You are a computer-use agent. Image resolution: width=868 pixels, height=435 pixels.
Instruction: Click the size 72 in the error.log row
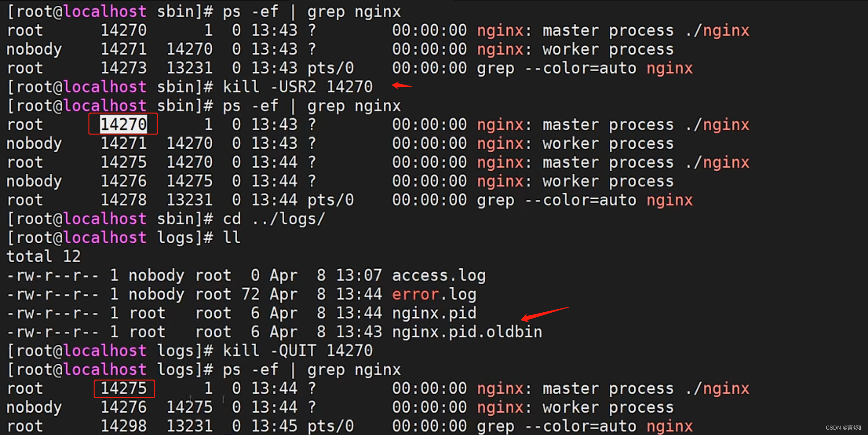[x=250, y=294]
